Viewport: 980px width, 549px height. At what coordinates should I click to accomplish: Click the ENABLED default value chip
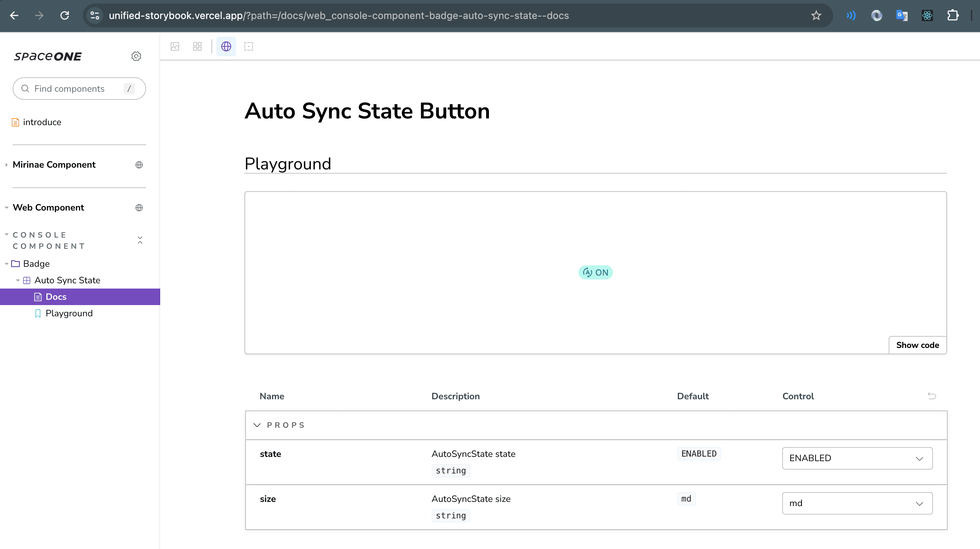(x=699, y=454)
